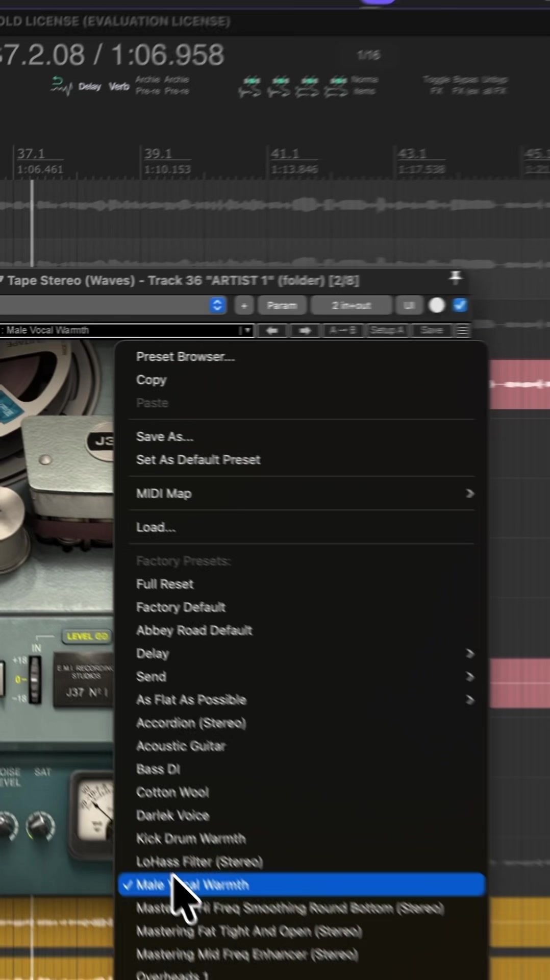Toggle the UI button in FX window

[x=409, y=305]
